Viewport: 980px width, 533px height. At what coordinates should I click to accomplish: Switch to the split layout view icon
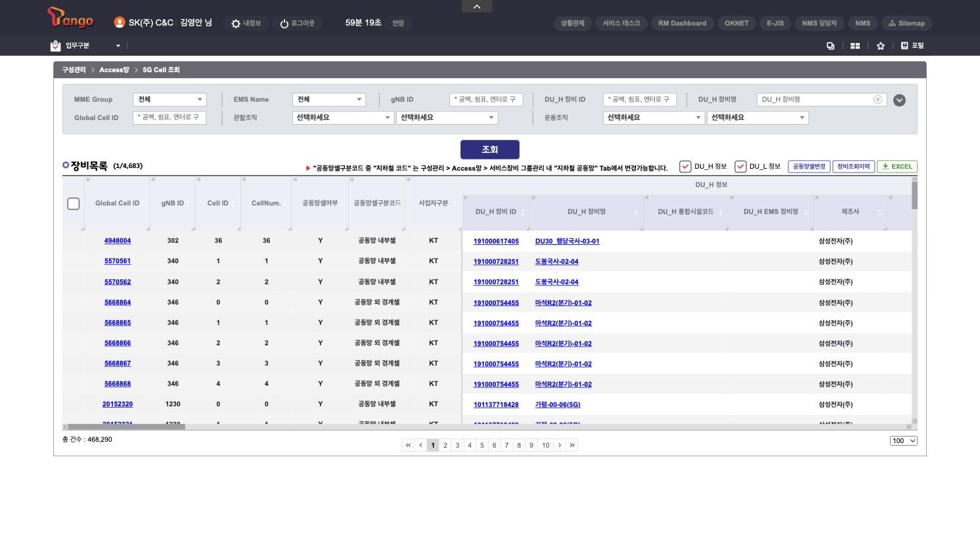point(855,46)
